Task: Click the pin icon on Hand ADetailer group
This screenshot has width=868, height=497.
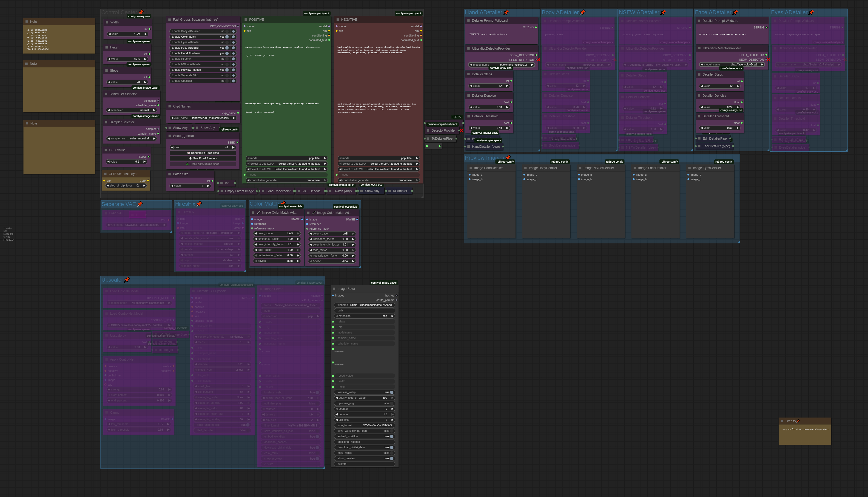Action: tap(506, 12)
